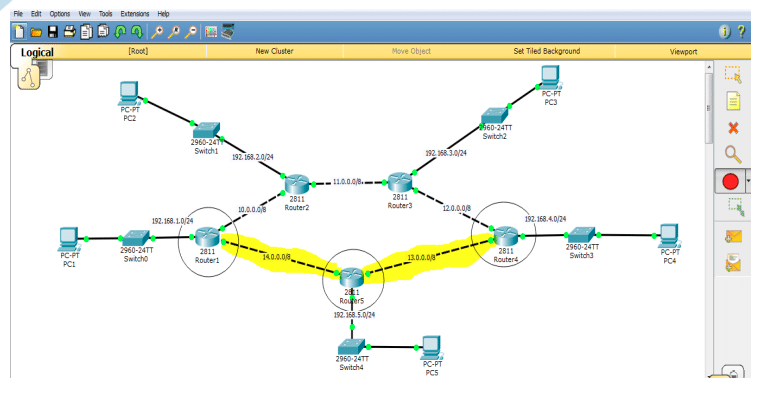Click the Print icon in toolbar

[69, 32]
